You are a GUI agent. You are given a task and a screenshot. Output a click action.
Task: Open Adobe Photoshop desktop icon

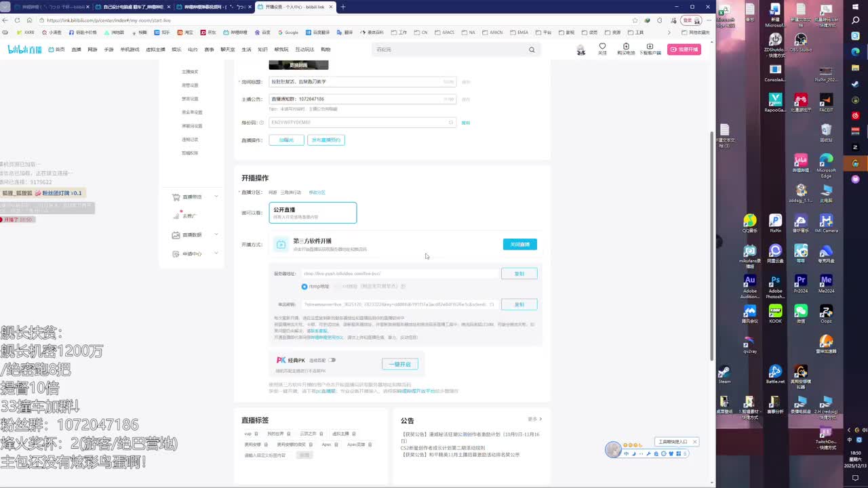pos(775,285)
